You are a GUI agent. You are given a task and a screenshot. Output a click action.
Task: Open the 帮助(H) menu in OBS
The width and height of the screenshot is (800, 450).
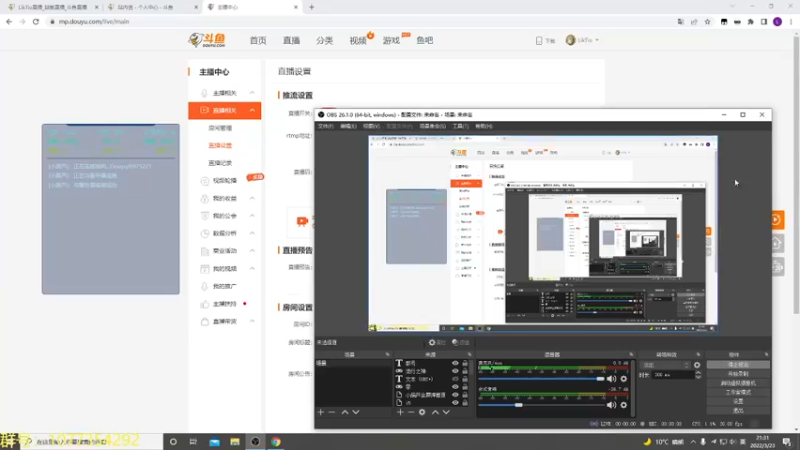(484, 126)
